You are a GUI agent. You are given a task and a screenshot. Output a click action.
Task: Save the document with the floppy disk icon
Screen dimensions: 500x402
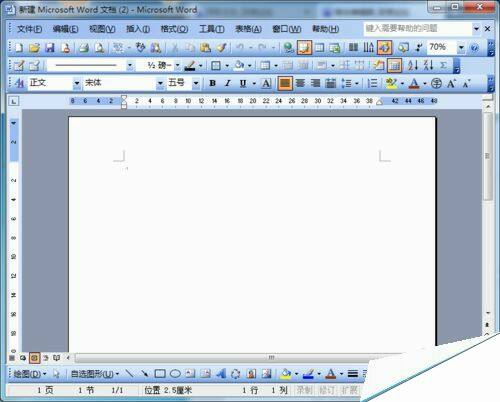coord(50,48)
